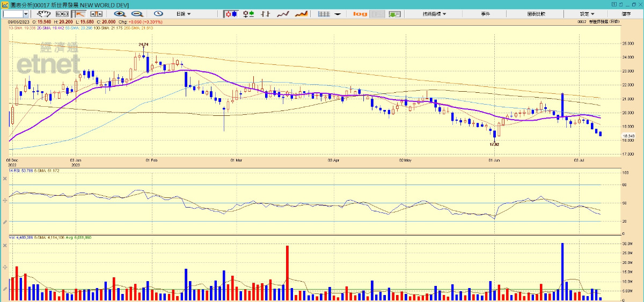Open the 設定 settings menu
Viewport: 644px width, 302px height.
pos(587,13)
